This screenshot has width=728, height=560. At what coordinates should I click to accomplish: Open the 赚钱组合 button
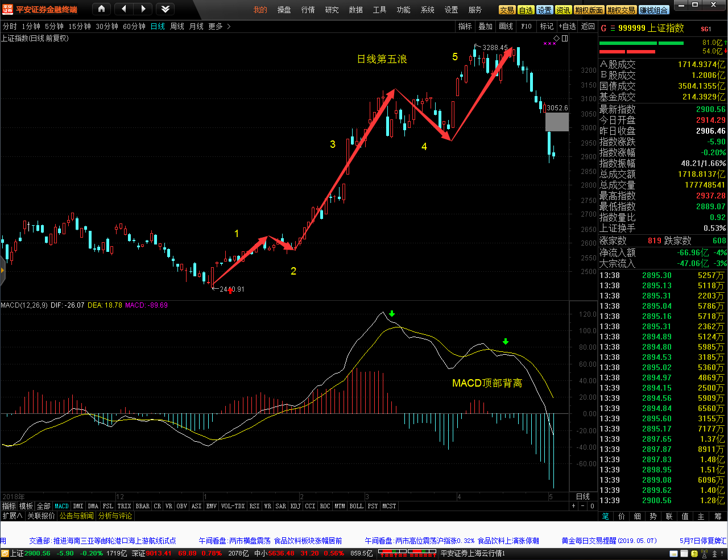(x=654, y=10)
